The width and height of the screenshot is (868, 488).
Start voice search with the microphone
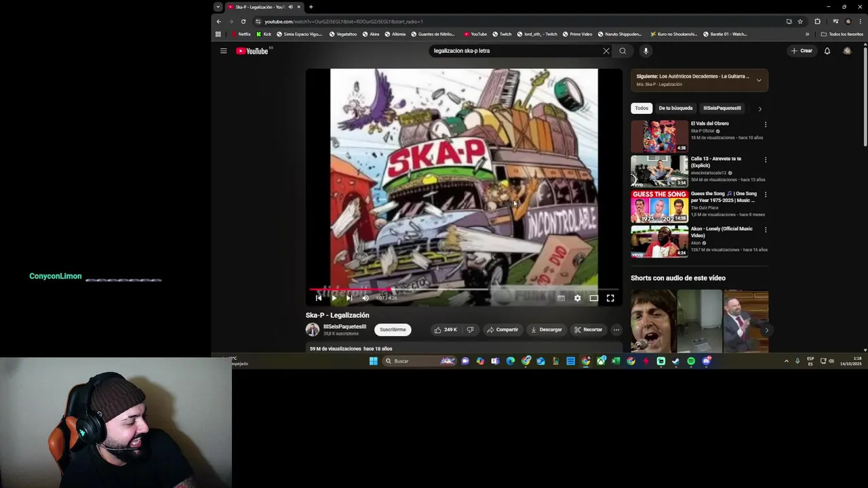(646, 51)
